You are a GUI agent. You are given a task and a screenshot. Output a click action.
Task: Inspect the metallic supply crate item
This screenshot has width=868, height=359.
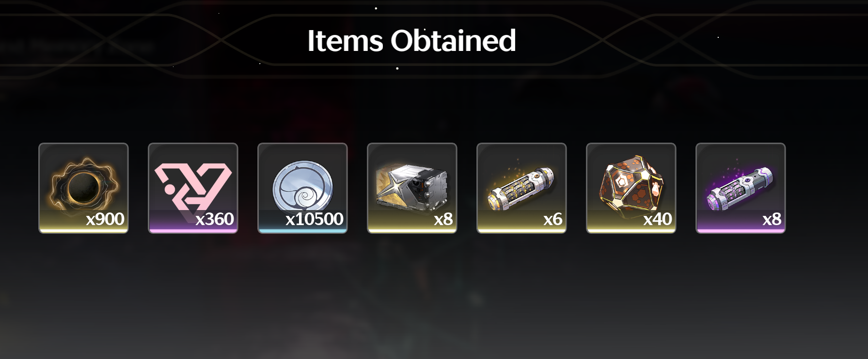(x=412, y=188)
